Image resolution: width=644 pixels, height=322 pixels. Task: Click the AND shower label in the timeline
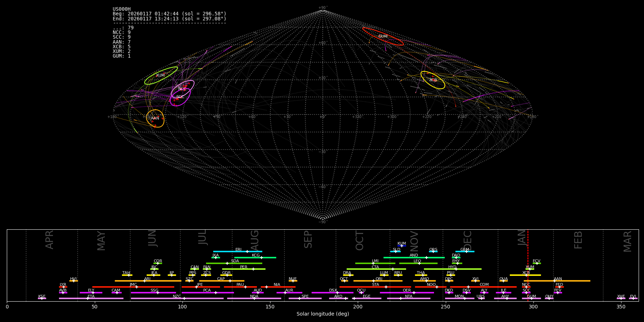coord(414,255)
